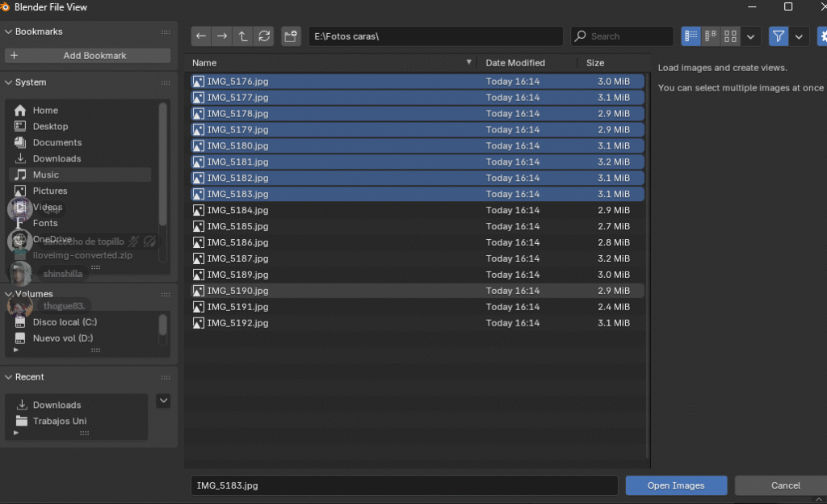
Task: Create a new folder
Action: click(291, 36)
